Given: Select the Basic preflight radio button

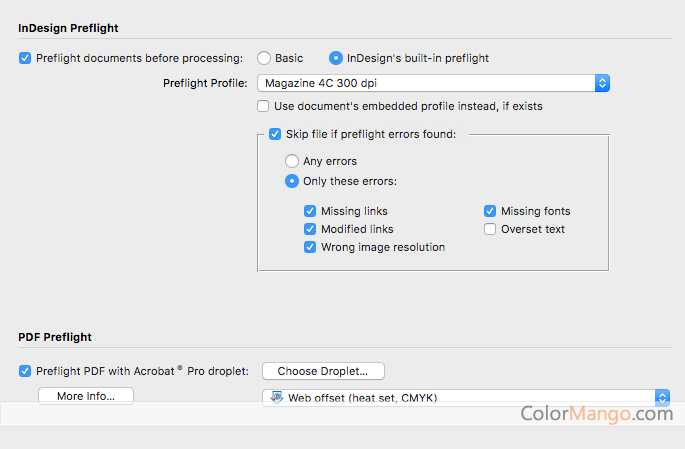Looking at the screenshot, I should tap(264, 58).
